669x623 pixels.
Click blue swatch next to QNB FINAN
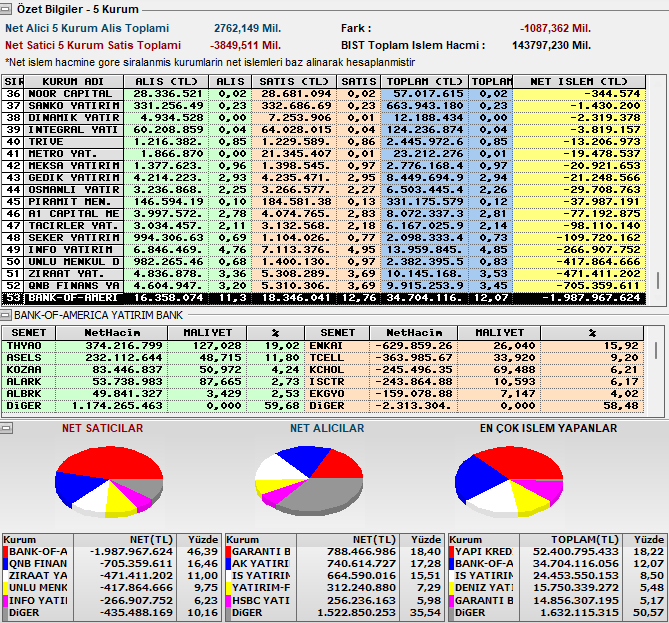click(6, 564)
